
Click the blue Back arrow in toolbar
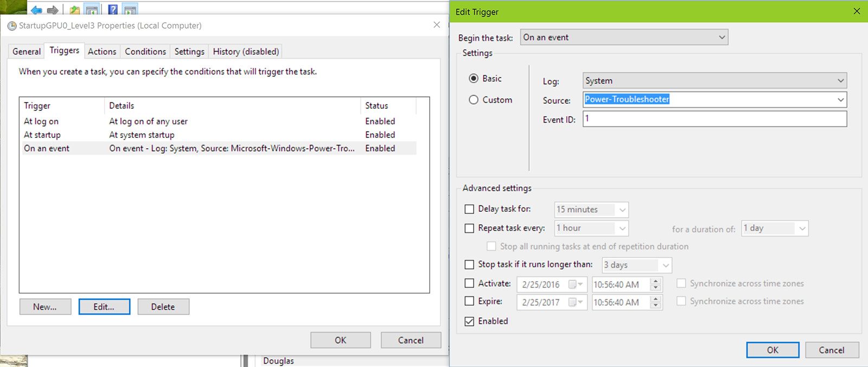36,10
